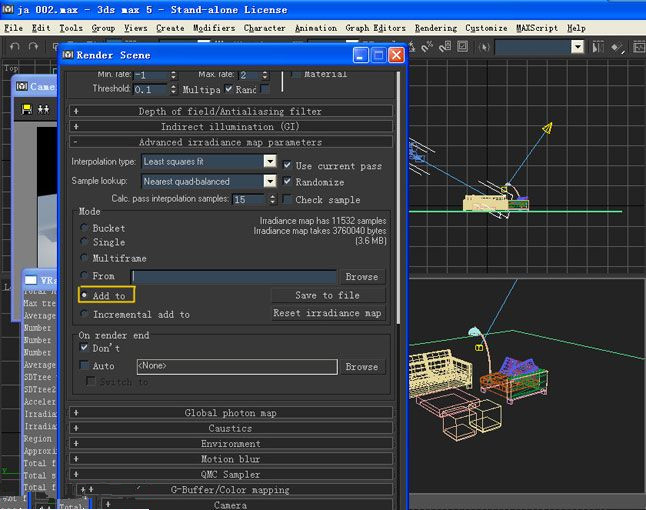Expand the Motion blur rollout
This screenshot has height=510, width=646.
231,459
